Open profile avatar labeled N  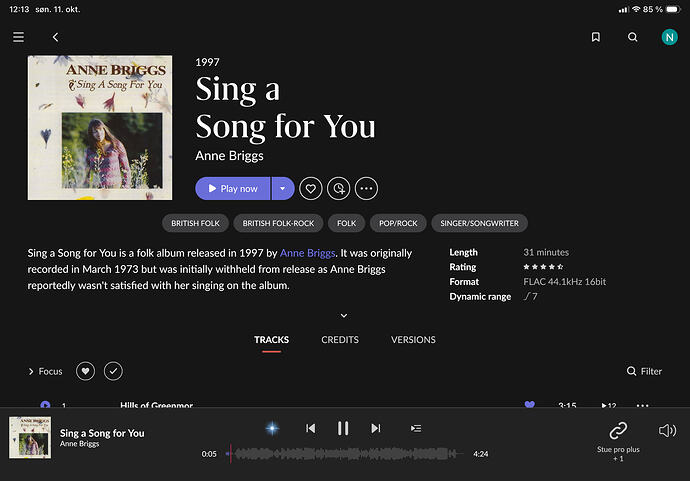(669, 37)
